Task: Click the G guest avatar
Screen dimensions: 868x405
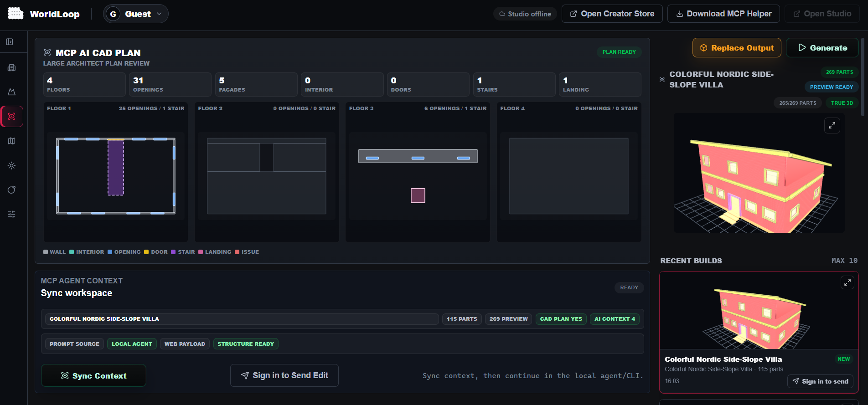Action: click(113, 14)
